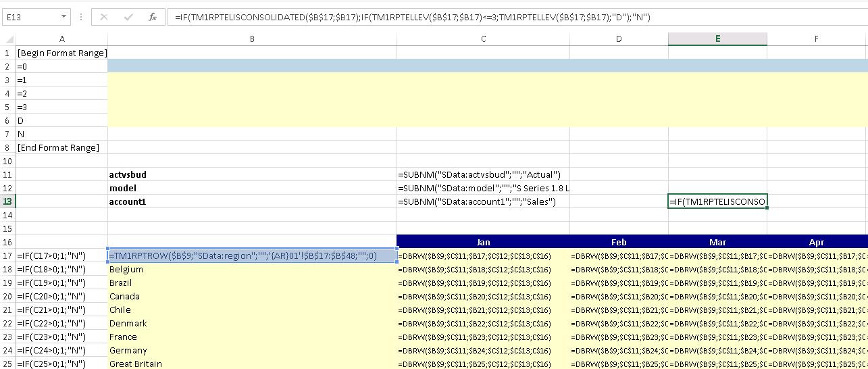Click the Insert Function fx icon
Viewport: 868px width, 369px height.
tap(153, 17)
